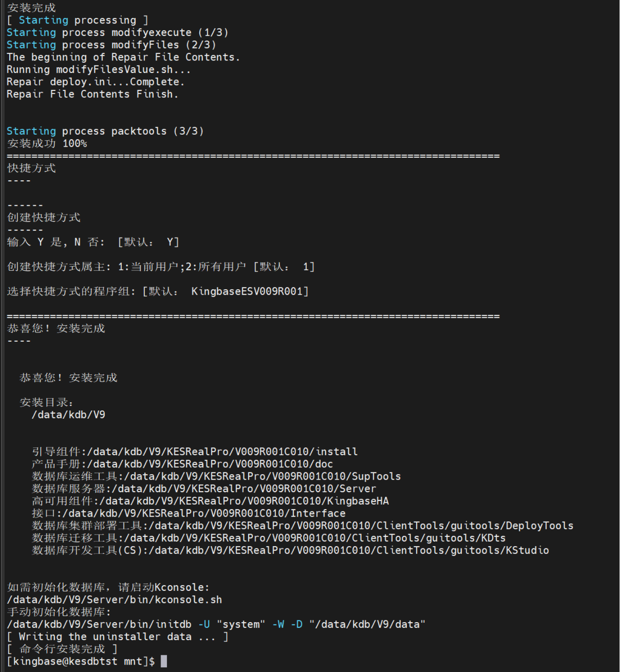Click the "Running modifyFilesValue.sh..." line
This screenshot has height=672, width=620.
[x=98, y=70]
